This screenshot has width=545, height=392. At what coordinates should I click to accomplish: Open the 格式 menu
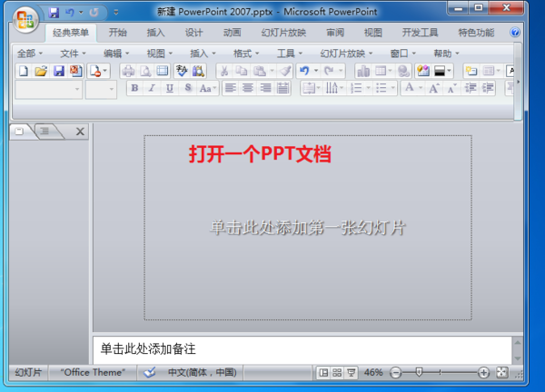point(246,54)
